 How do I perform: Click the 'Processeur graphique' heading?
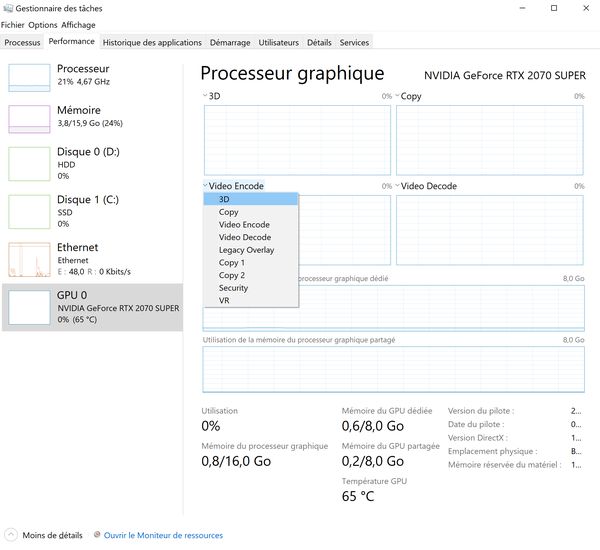pyautogui.click(x=292, y=73)
